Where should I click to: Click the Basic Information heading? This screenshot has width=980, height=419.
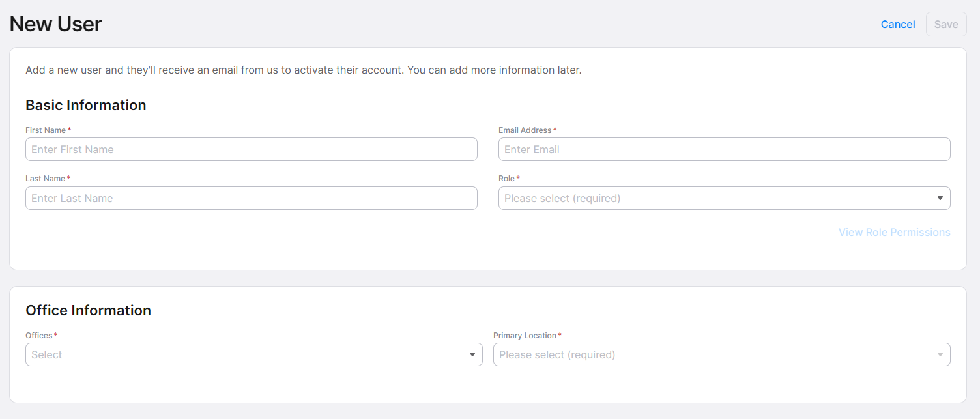(85, 105)
